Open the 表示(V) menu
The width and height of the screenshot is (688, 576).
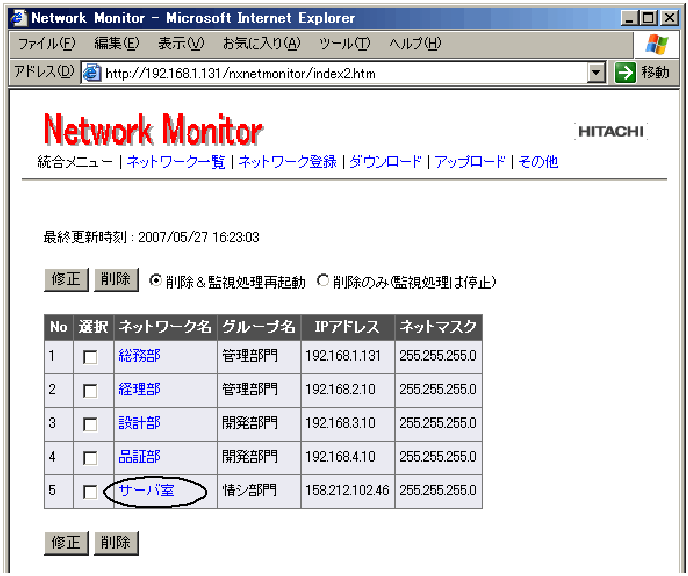point(181,43)
